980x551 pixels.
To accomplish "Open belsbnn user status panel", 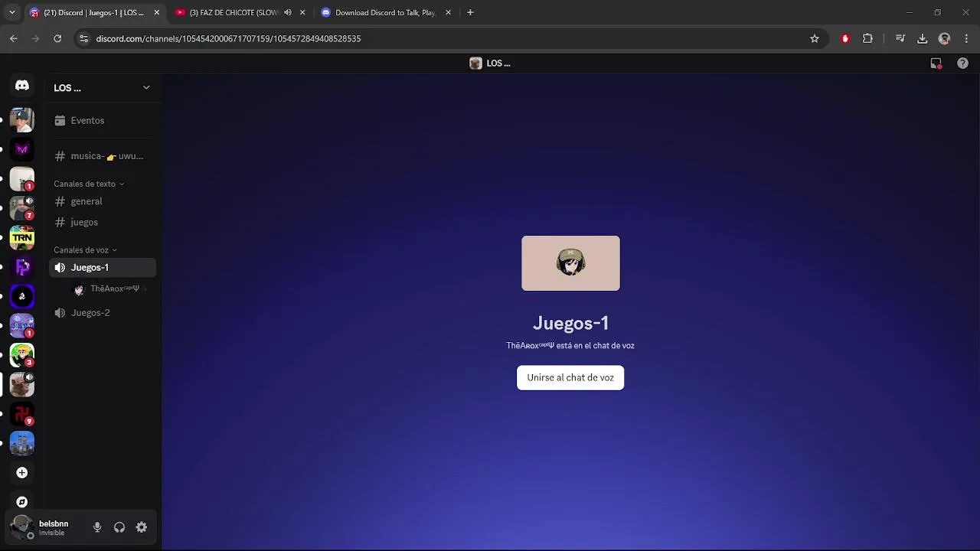I will 44,527.
